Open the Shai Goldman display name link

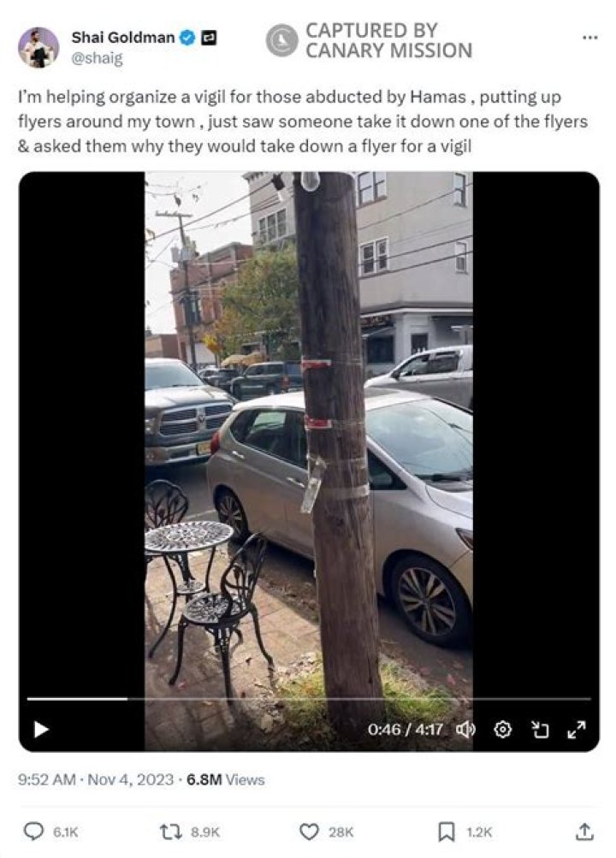[122, 37]
